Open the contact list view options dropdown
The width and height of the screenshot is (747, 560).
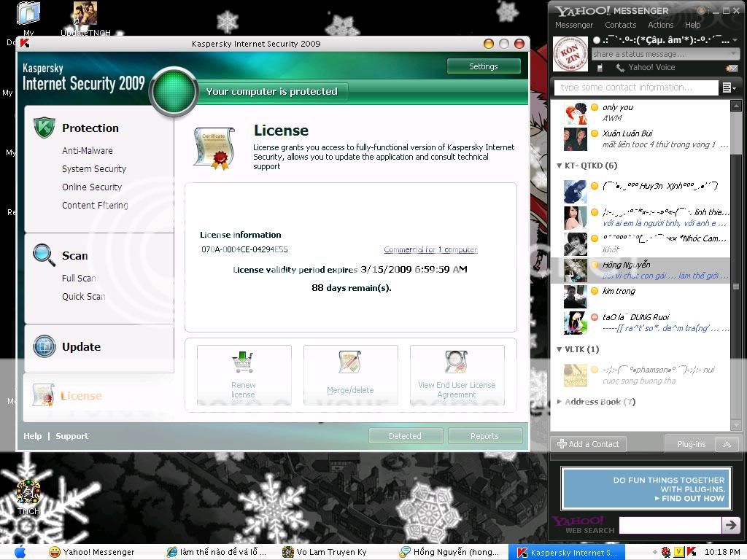(x=729, y=87)
